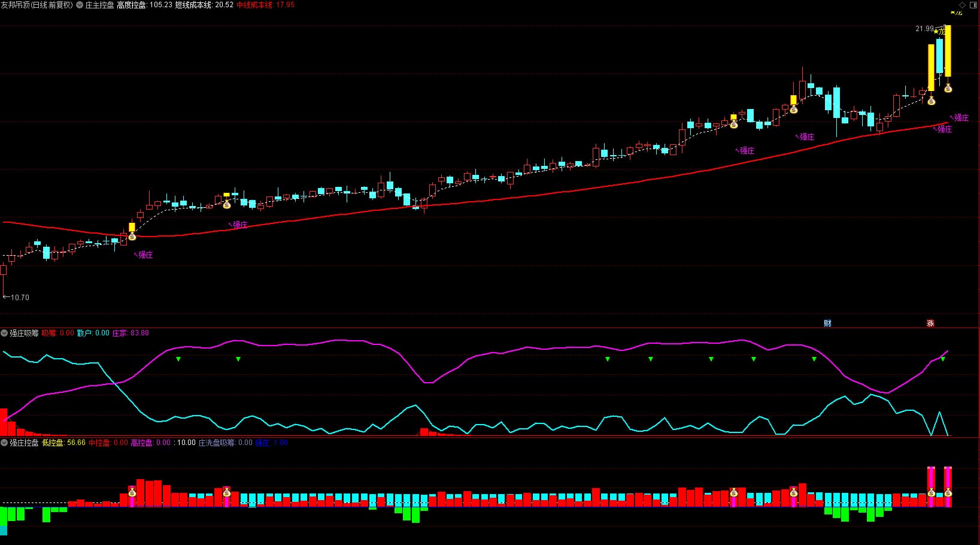Click the magenta 高控盘: 0.00 value
Viewport: 980px width, 545px height.
(151, 443)
